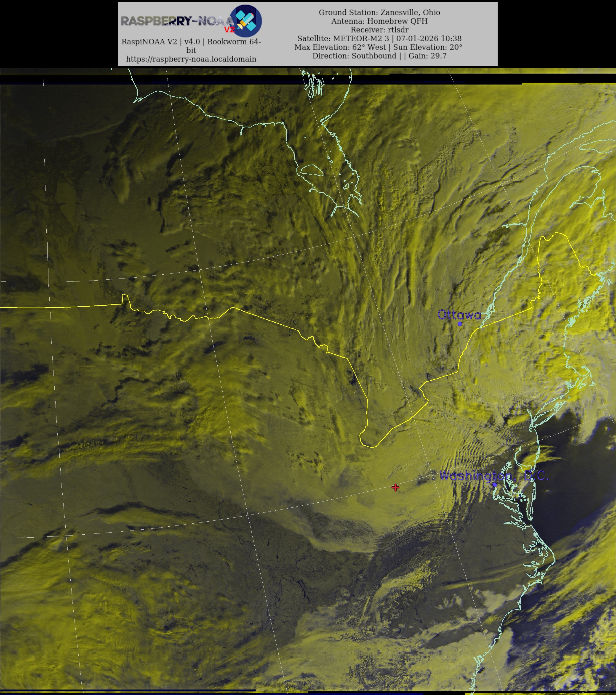616x695 pixels.
Task: Click the blue dot marking Ottawa
Action: [459, 324]
